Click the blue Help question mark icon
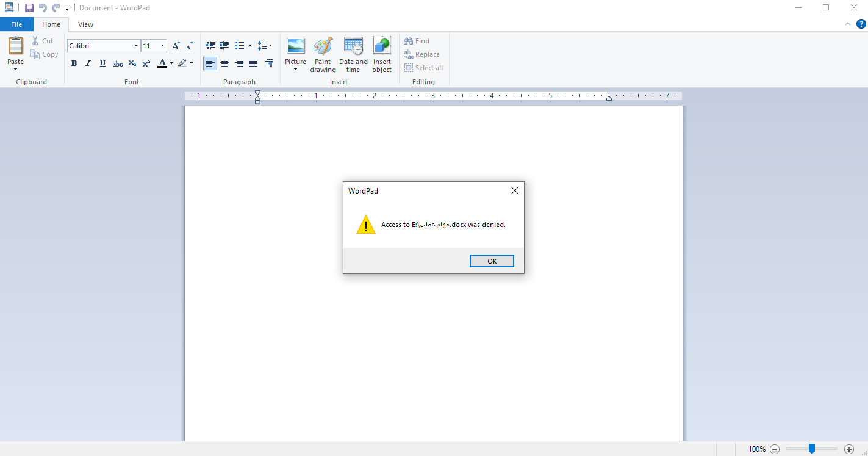 (861, 24)
